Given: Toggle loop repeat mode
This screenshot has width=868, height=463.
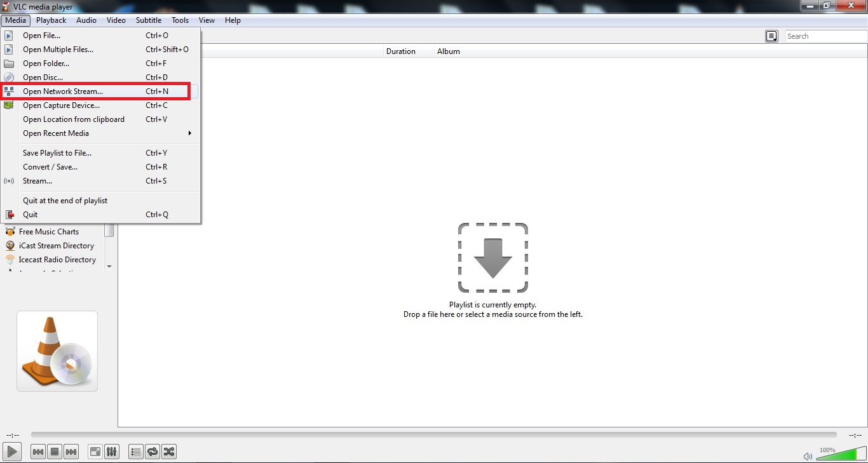Looking at the screenshot, I should click(153, 452).
